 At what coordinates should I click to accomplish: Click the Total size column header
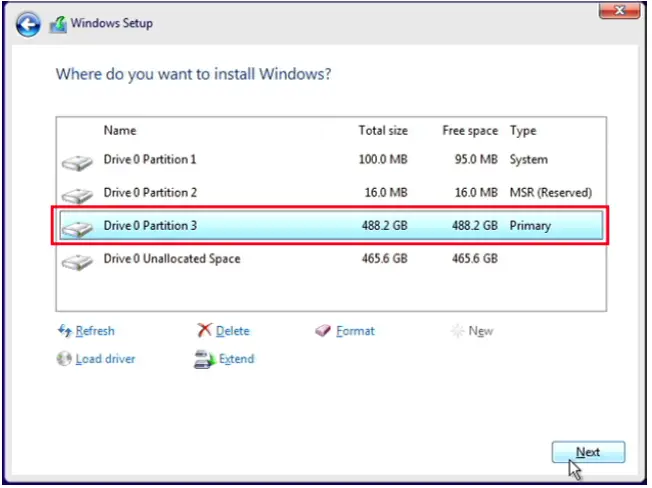click(383, 131)
